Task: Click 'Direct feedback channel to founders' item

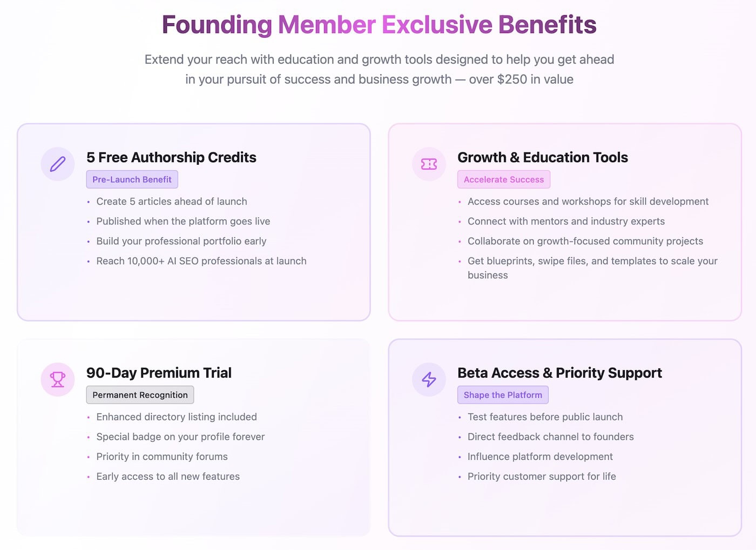Action: (550, 437)
